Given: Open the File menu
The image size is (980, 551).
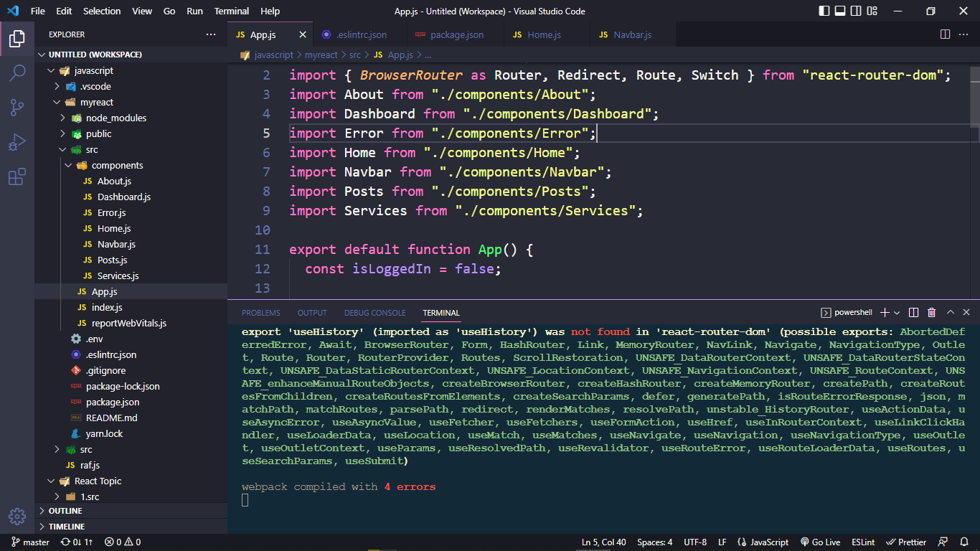Looking at the screenshot, I should [x=38, y=11].
